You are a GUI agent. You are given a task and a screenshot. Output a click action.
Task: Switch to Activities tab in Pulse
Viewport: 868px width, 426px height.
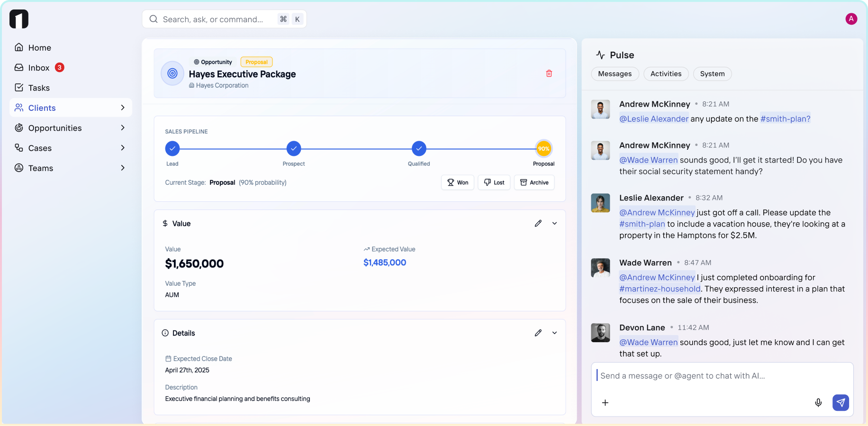click(x=666, y=74)
